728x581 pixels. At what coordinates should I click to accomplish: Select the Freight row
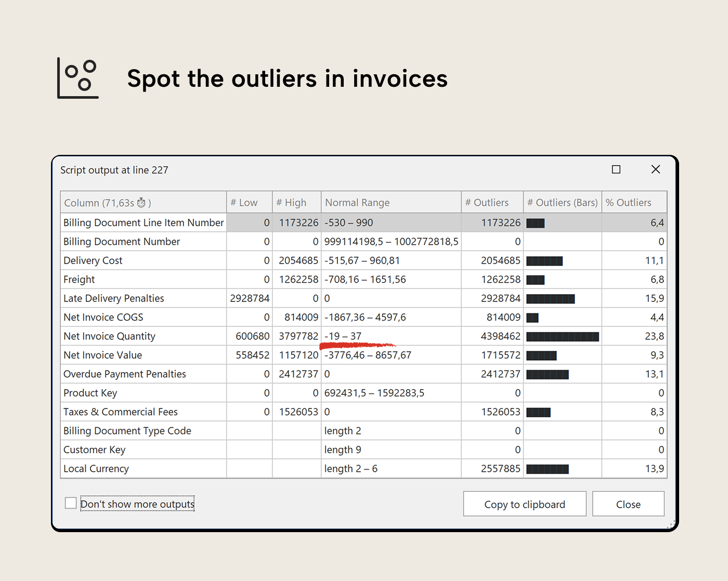pos(79,279)
